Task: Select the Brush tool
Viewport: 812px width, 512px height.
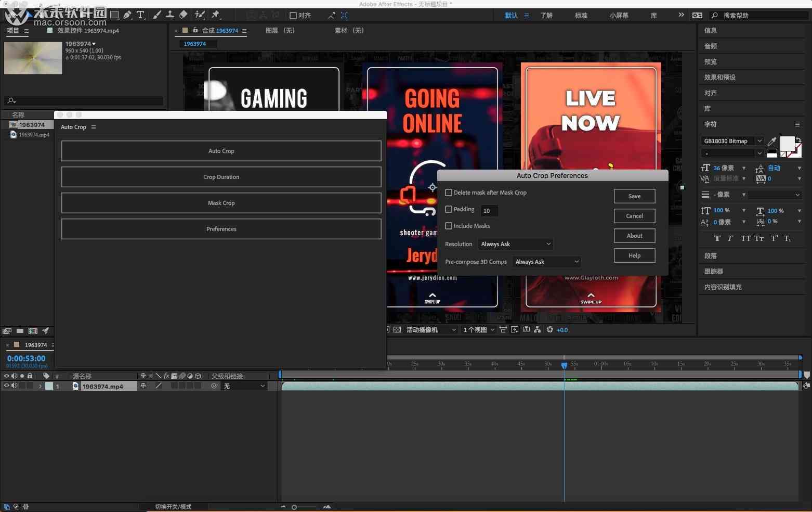Action: 157,15
